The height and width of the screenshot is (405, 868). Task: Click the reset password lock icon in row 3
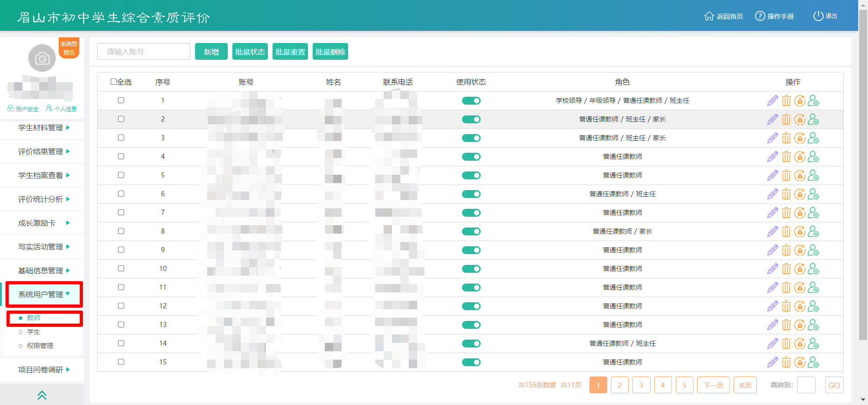click(x=800, y=138)
